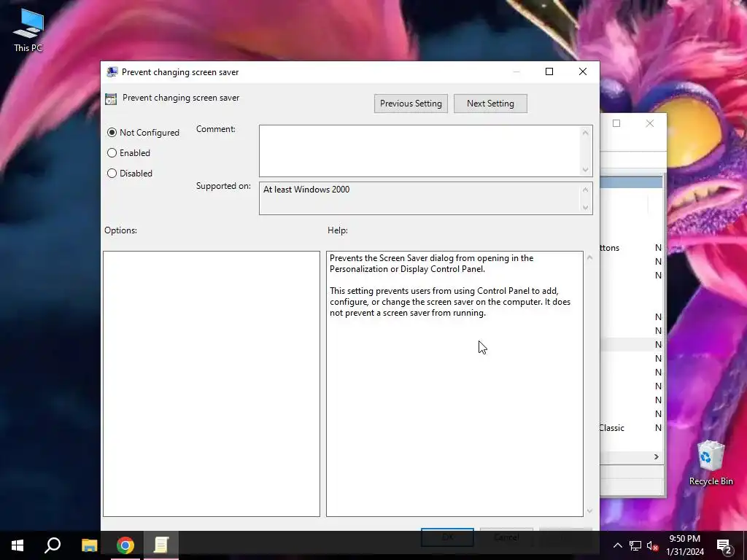
Task: Open This PC desktop icon
Action: click(28, 30)
